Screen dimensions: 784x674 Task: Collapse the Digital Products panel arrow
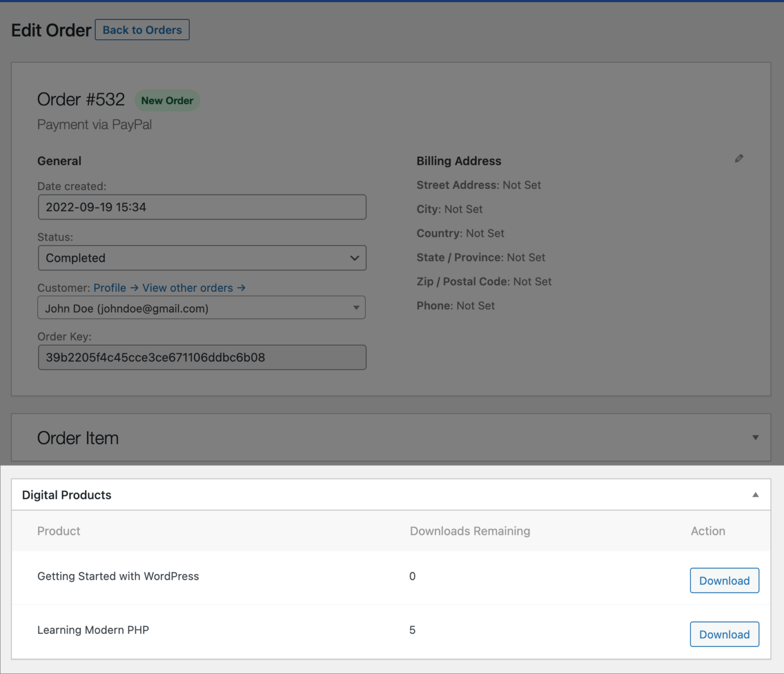(x=755, y=495)
